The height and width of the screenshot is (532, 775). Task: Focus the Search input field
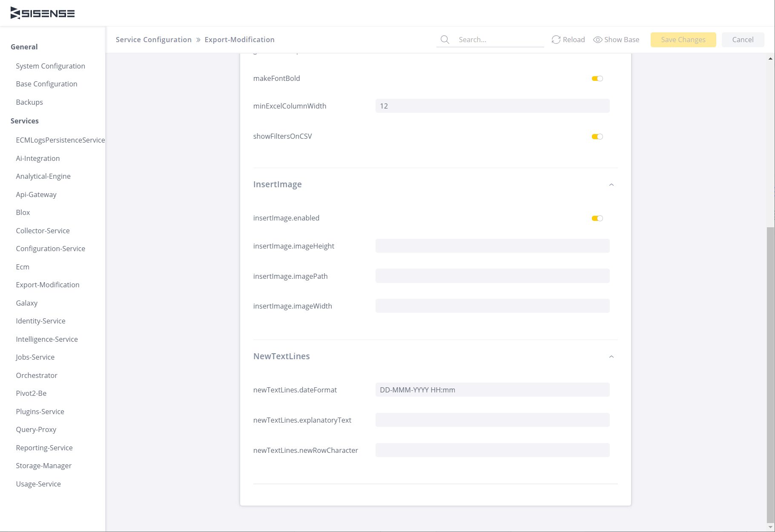(x=498, y=40)
